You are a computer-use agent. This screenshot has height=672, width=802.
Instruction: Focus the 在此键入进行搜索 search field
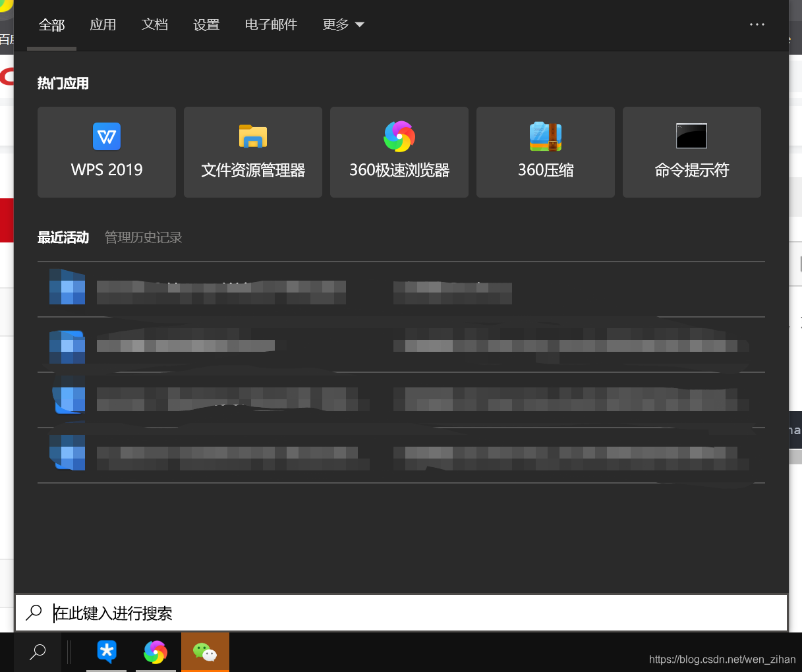(401, 613)
